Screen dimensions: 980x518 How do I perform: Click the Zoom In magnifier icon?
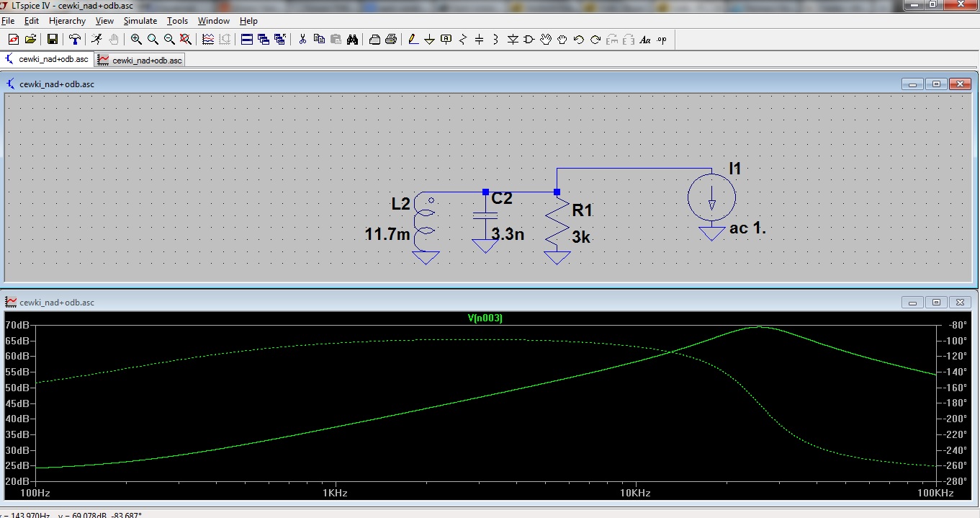(136, 39)
